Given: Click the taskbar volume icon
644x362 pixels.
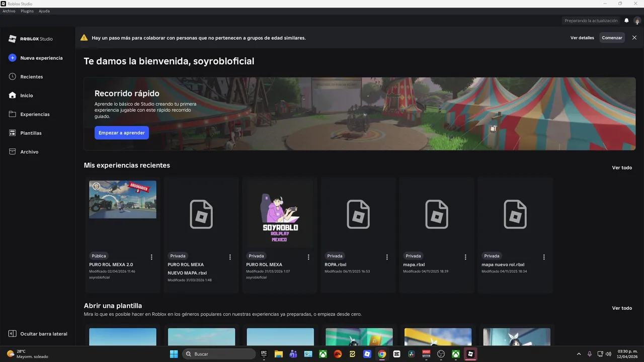Looking at the screenshot, I should tap(609, 354).
